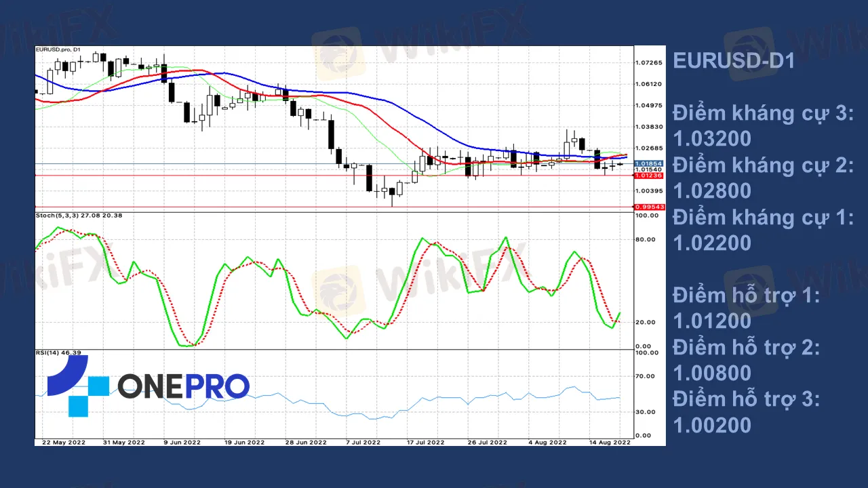Click the 14 Aug 2022 date marker

[x=608, y=442]
